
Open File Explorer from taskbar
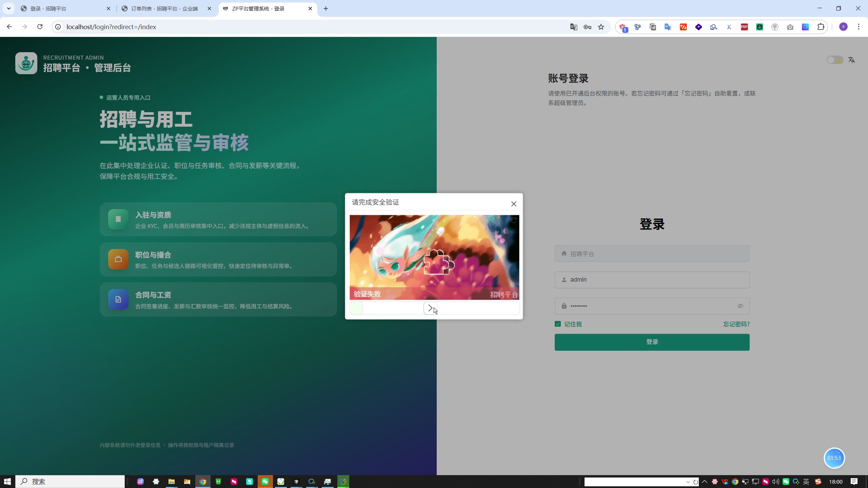coord(172,482)
